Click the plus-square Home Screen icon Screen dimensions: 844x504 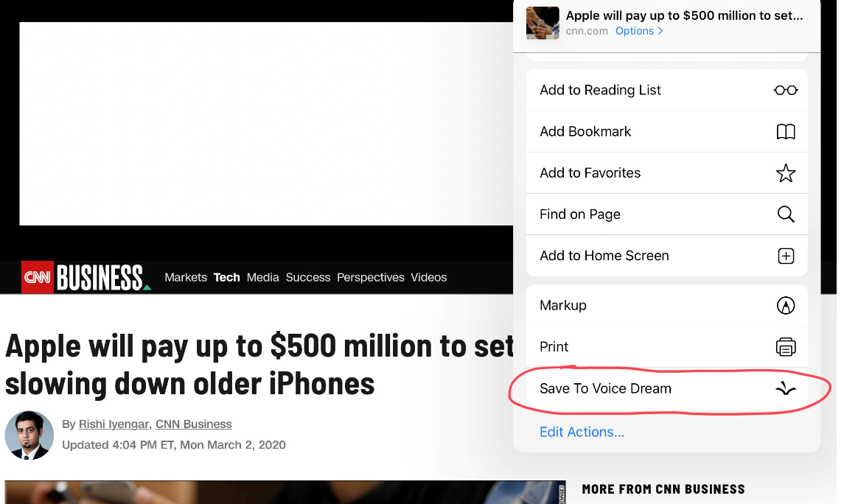click(785, 256)
